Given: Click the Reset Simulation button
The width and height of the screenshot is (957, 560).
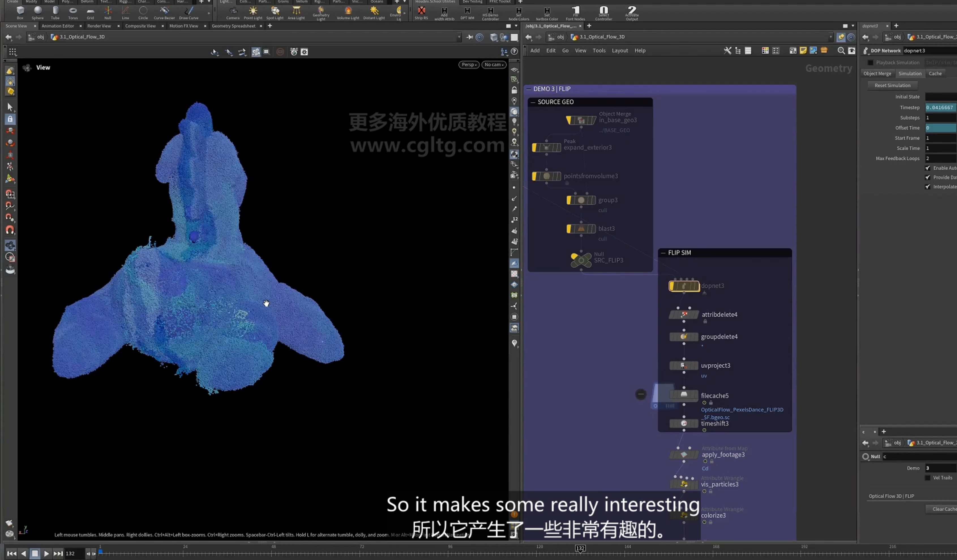Looking at the screenshot, I should (x=892, y=85).
